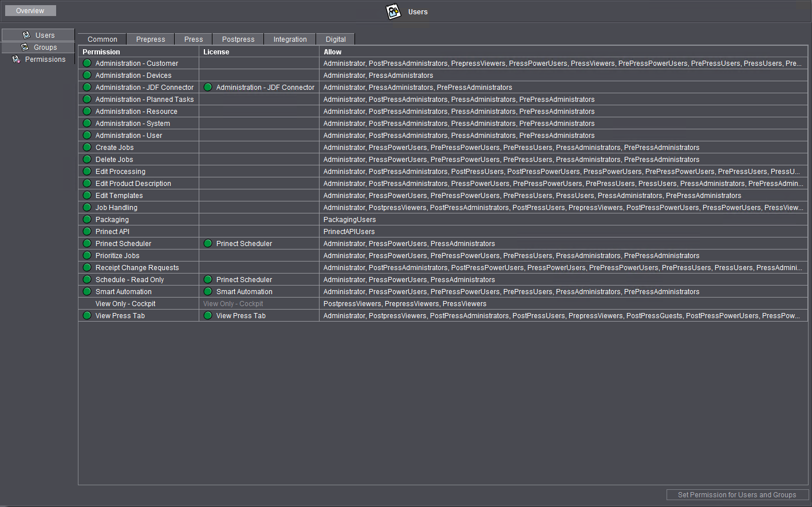The width and height of the screenshot is (812, 507).
Task: Switch to the Postpress tab
Action: tap(238, 39)
